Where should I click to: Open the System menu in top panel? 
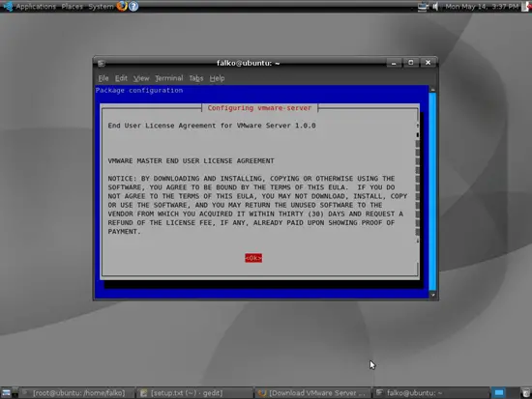101,7
